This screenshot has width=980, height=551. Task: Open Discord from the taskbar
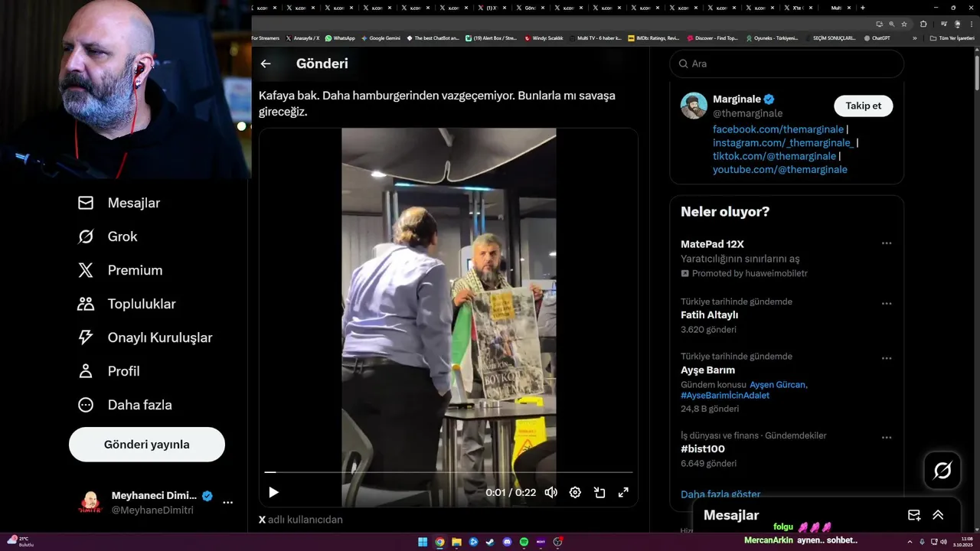[507, 542]
